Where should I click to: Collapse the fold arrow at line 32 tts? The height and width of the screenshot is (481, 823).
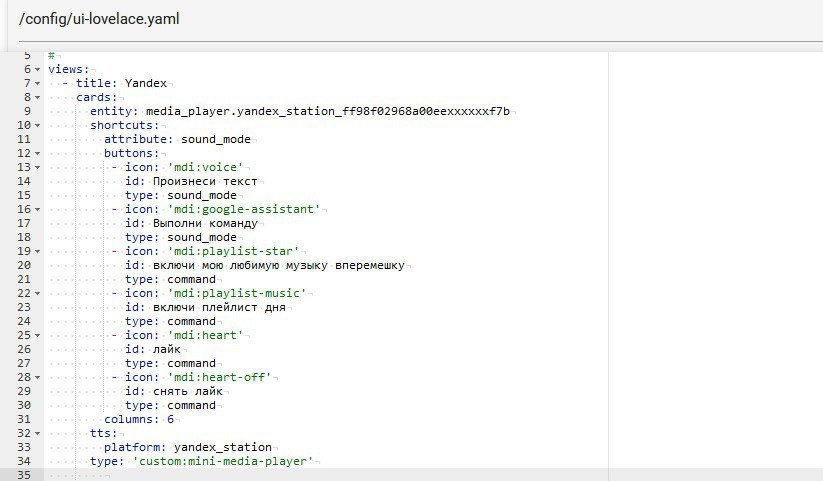point(37,434)
